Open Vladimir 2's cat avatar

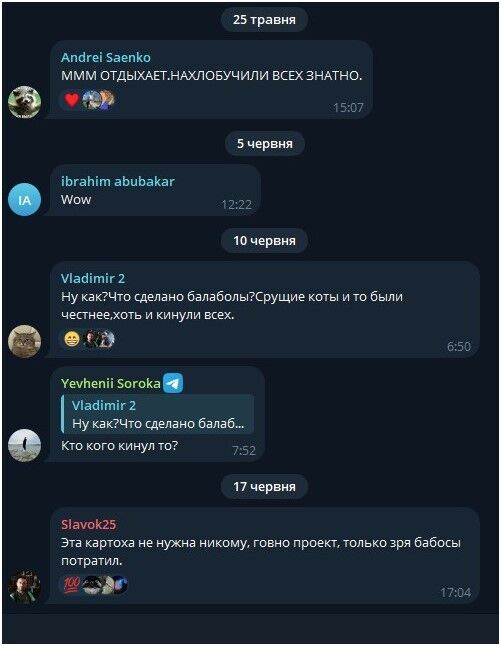(x=24, y=341)
